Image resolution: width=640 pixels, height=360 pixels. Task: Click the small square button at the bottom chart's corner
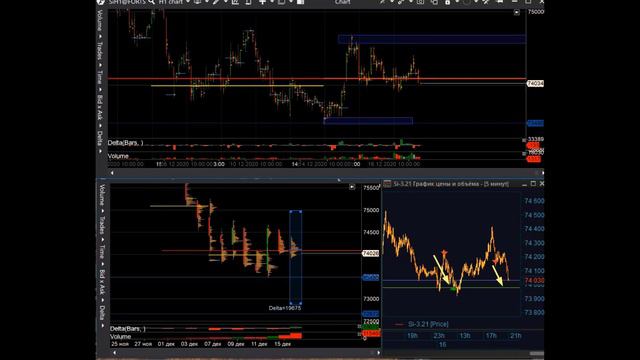352,187
